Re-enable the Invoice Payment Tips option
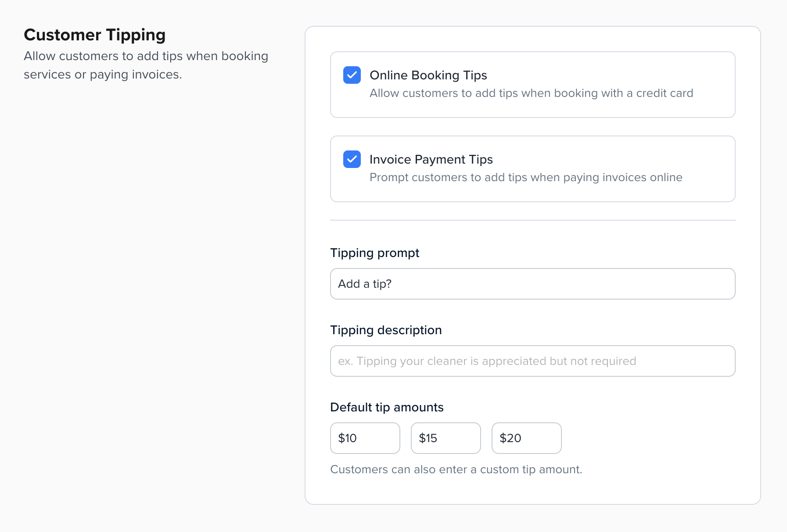 point(351,160)
